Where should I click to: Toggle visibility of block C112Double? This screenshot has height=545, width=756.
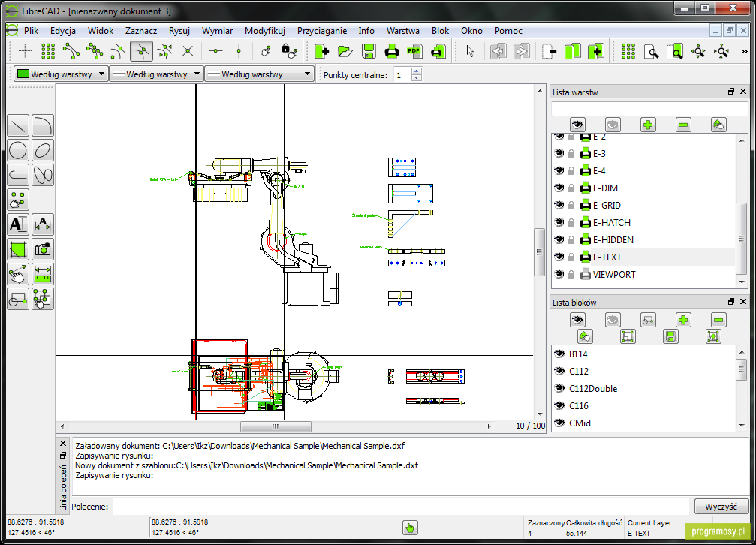[559, 388]
